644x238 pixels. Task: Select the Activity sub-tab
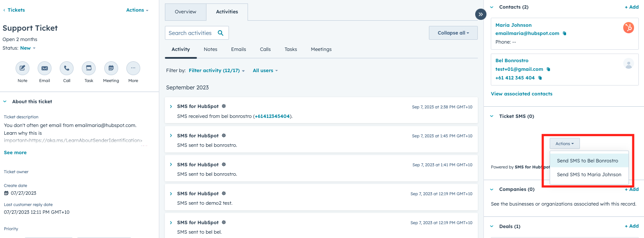[x=181, y=49]
